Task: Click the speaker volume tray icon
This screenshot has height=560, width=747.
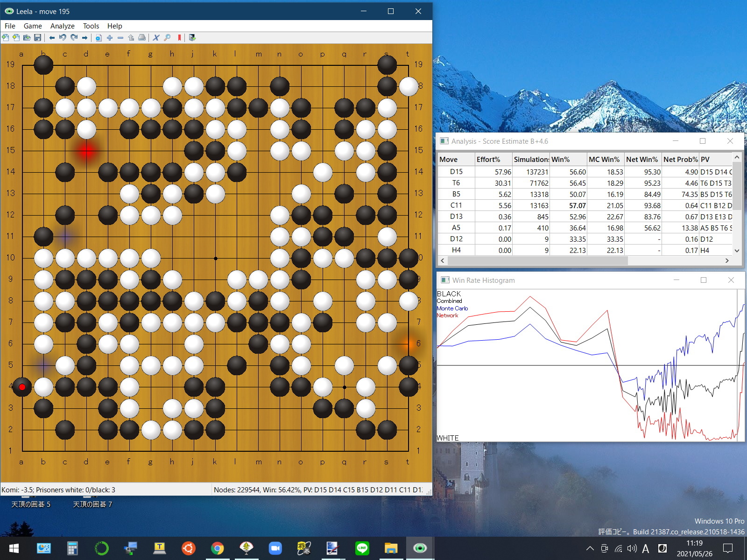Action: coord(632,549)
